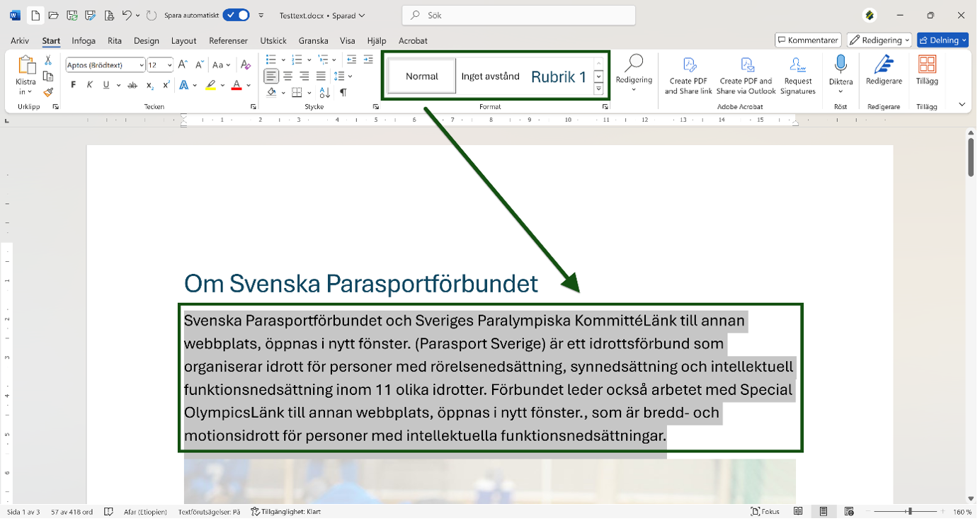Toggle show paragraph marks (¶)
Screen dimensions: 980x521
[x=343, y=92]
